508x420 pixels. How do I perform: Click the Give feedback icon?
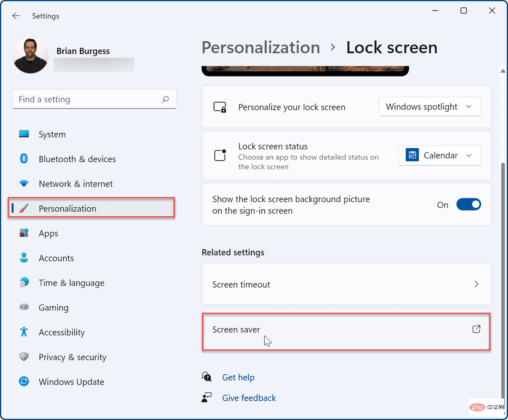[207, 397]
